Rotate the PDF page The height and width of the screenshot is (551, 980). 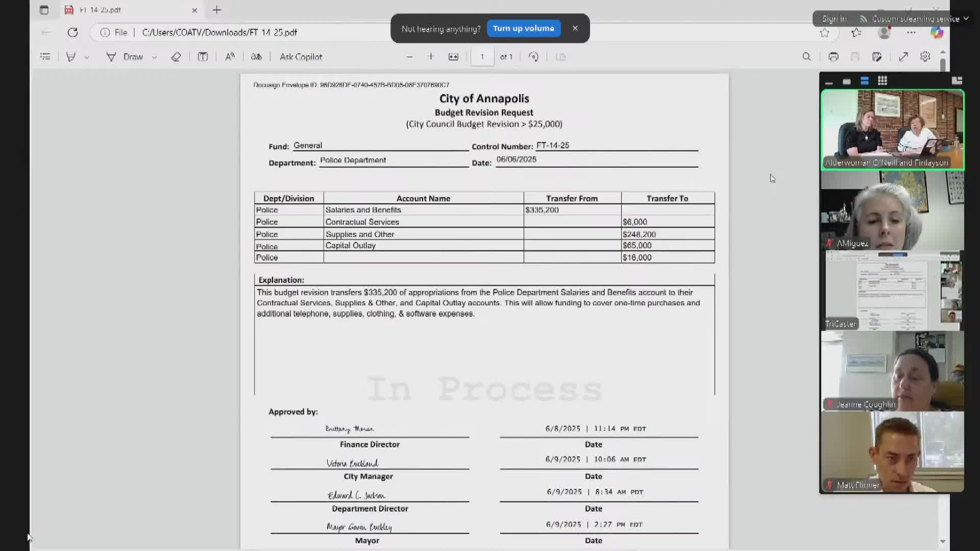(x=533, y=57)
